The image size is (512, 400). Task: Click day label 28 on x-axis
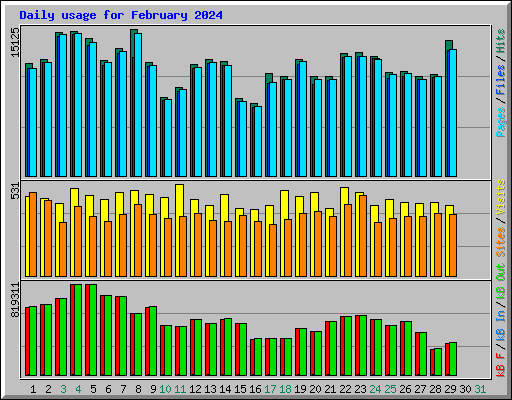coord(435,389)
